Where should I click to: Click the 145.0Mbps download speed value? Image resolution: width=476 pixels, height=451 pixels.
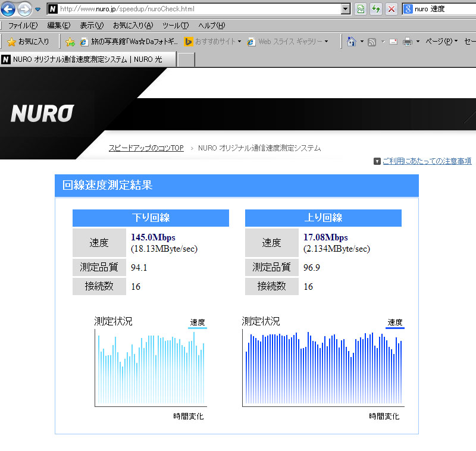tap(153, 237)
